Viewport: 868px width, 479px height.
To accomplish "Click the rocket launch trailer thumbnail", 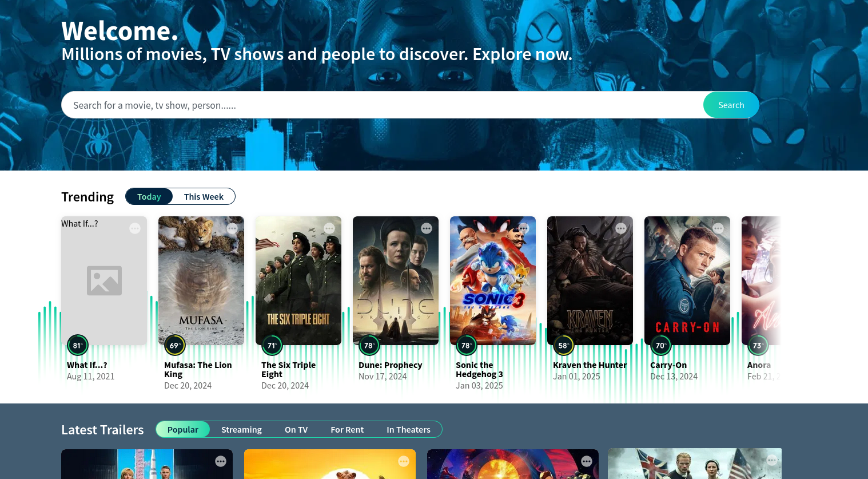I will coord(147,464).
